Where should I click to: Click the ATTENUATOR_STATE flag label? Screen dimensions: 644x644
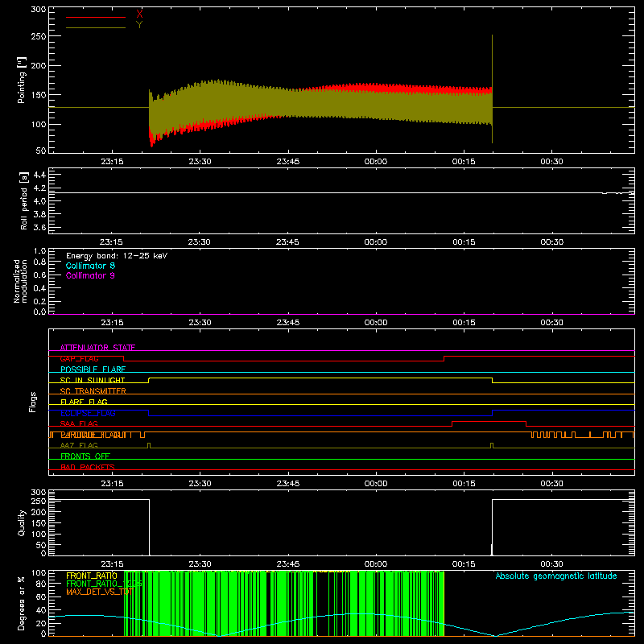(x=97, y=348)
